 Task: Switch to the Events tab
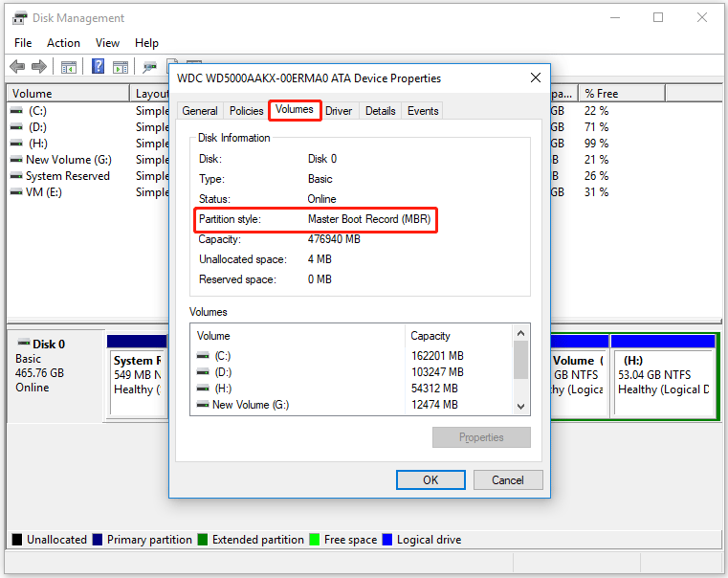[423, 111]
